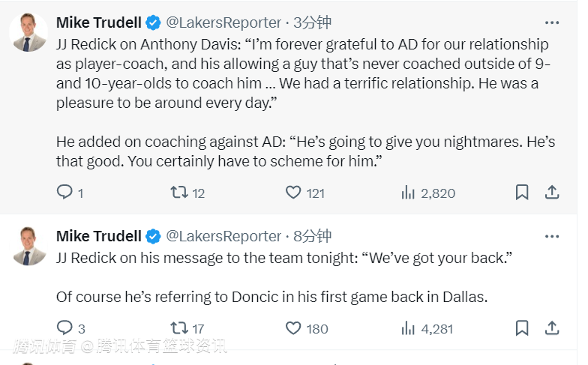Bookmark the Doncic Dallas tweet

522,328
